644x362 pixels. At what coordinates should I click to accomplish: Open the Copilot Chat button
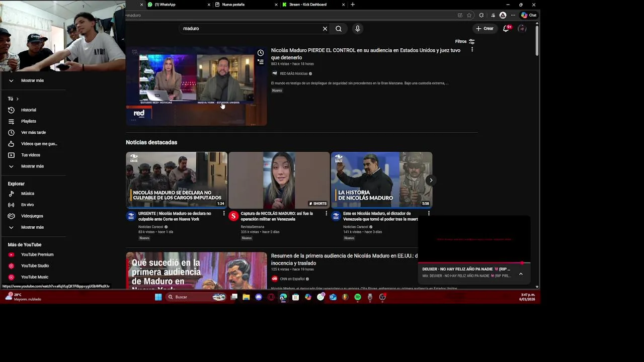point(529,15)
